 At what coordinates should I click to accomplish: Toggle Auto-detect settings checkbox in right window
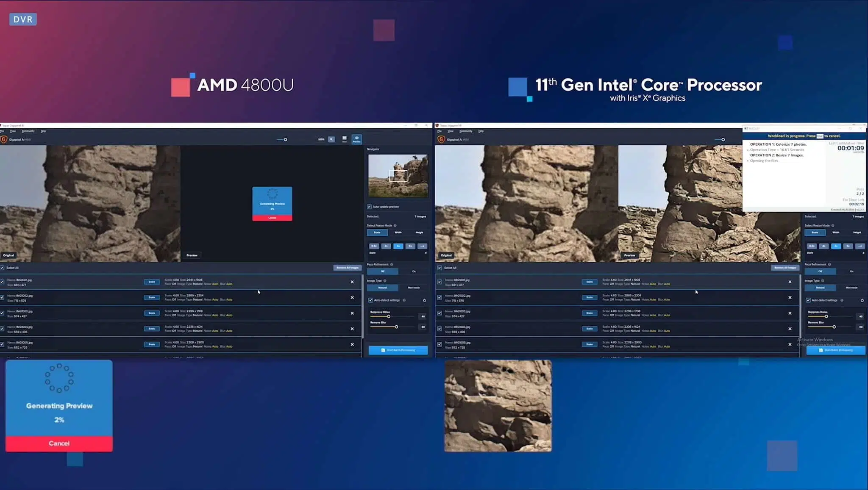click(808, 300)
